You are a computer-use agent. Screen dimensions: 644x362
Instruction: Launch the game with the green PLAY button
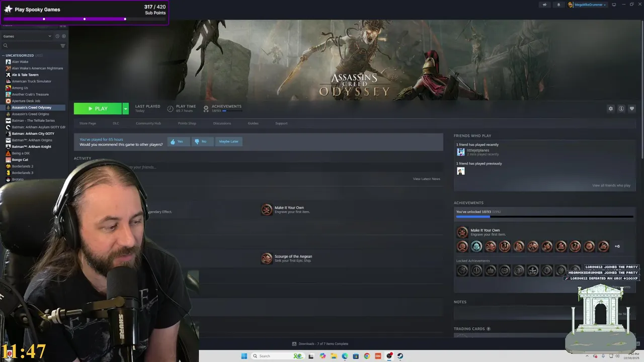(x=98, y=109)
